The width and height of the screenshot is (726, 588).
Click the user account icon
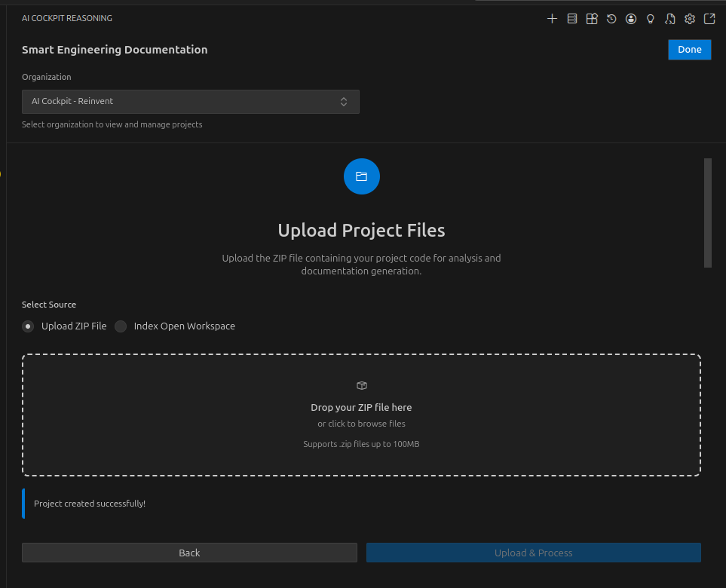pos(630,18)
